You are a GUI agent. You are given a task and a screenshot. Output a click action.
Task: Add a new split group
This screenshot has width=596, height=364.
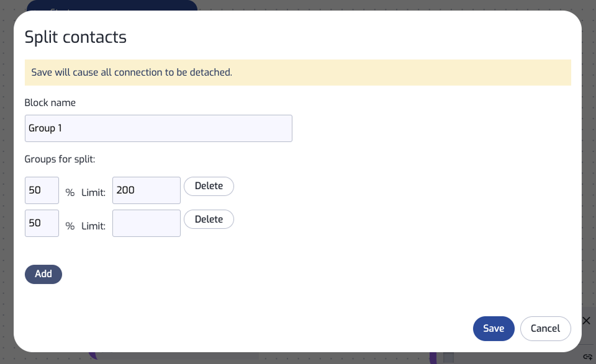tap(43, 274)
